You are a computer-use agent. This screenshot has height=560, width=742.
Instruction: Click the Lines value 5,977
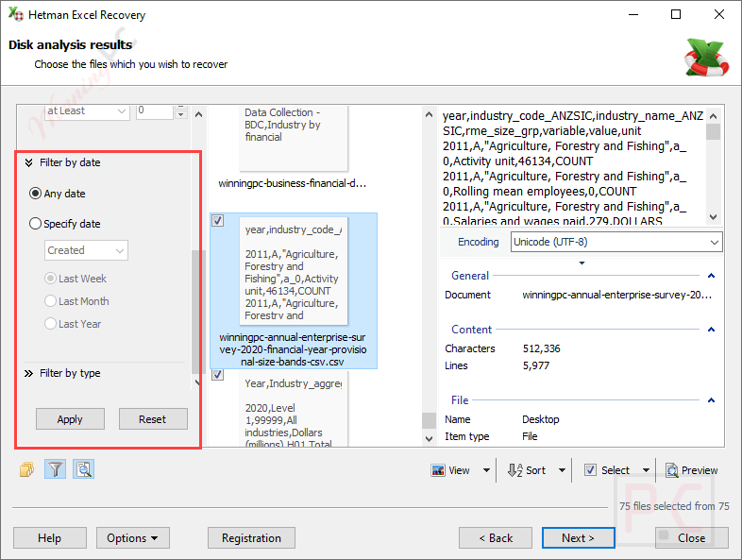tap(535, 365)
